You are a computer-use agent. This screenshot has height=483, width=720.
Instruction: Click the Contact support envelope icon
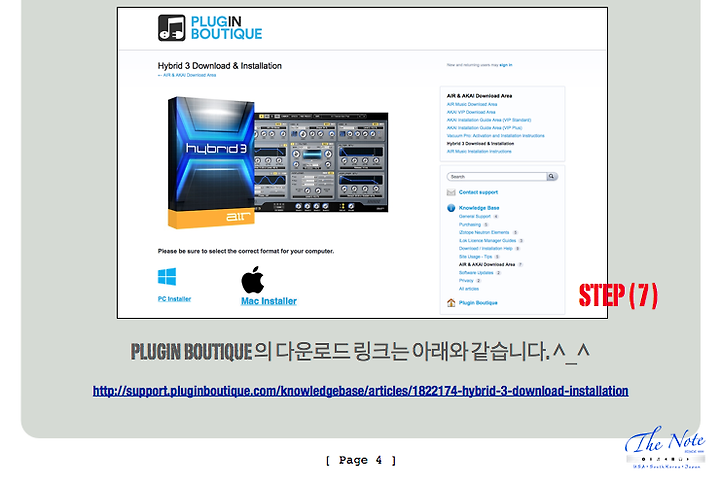[x=451, y=192]
